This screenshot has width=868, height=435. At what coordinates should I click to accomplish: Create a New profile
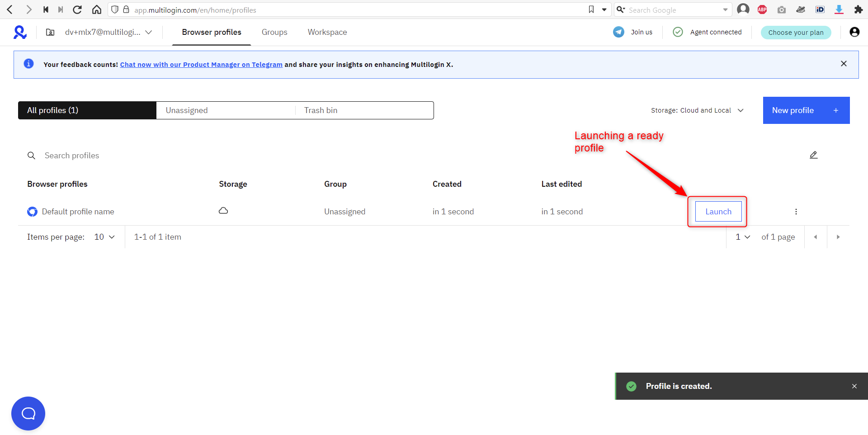coord(807,110)
